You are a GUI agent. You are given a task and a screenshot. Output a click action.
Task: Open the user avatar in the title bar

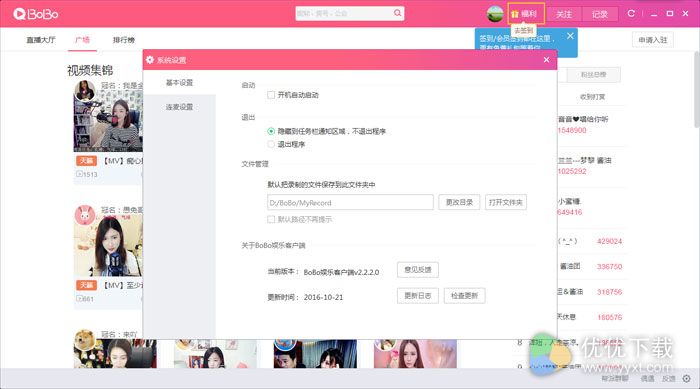[x=495, y=14]
